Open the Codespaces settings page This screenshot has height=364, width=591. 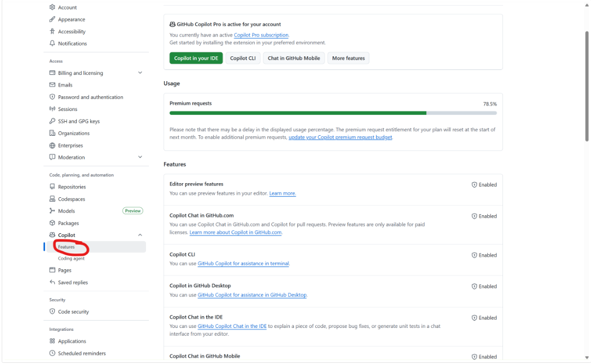pyautogui.click(x=72, y=199)
